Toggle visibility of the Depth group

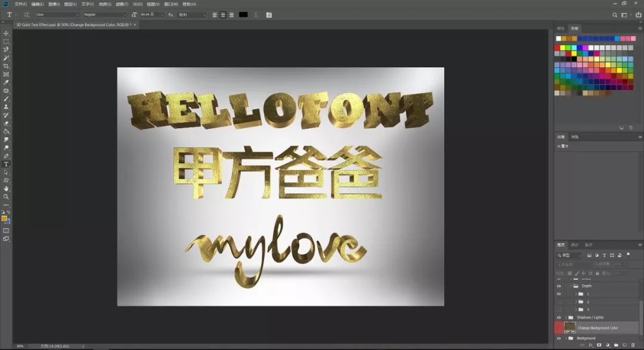[559, 286]
